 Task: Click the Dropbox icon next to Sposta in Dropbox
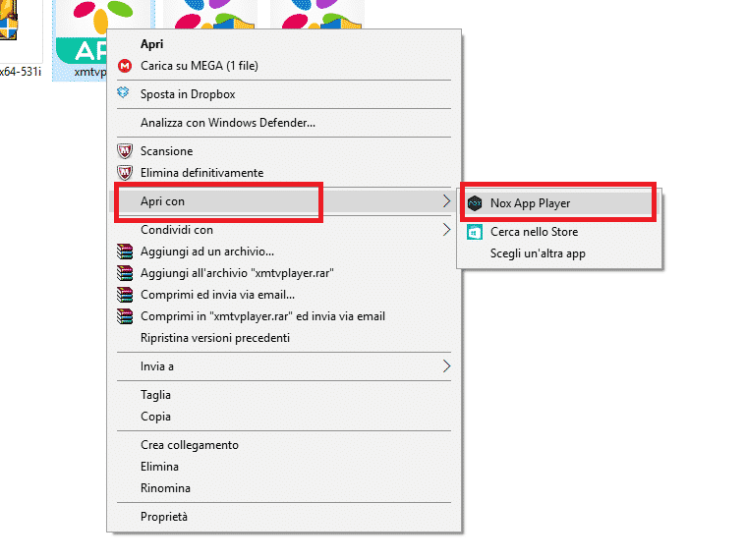[123, 92]
